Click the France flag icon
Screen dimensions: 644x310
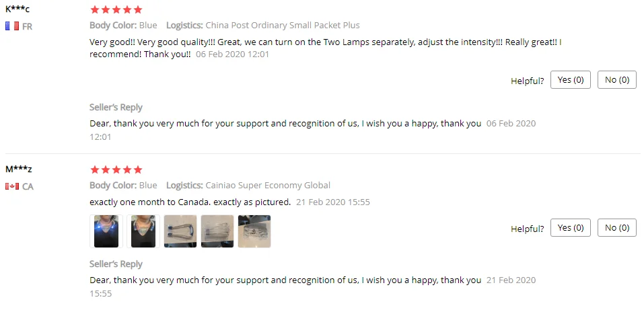click(x=11, y=26)
